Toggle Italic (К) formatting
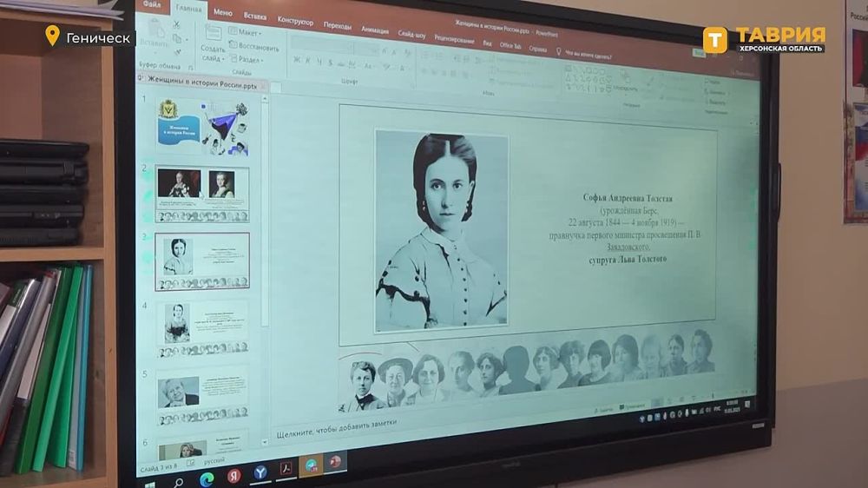The height and width of the screenshot is (488, 868). click(x=308, y=61)
